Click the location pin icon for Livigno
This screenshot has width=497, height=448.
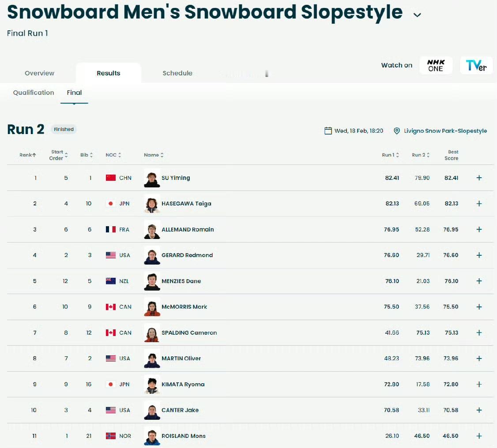[x=396, y=131]
